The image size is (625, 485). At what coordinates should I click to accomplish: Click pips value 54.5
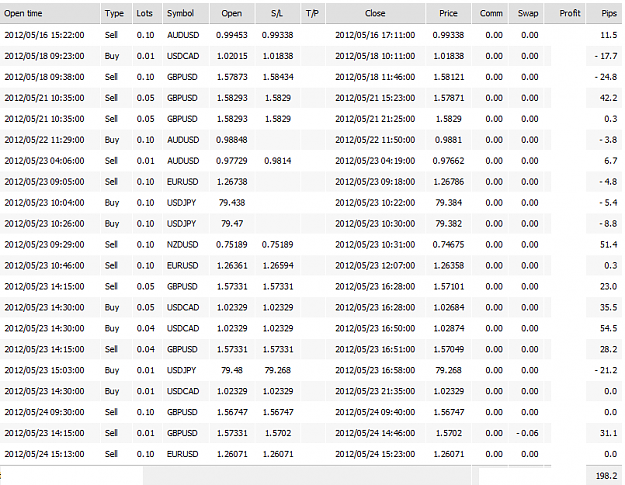pyautogui.click(x=608, y=328)
